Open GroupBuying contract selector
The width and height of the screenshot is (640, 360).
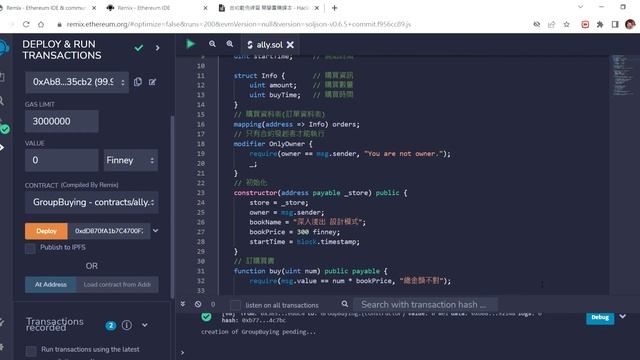tap(92, 202)
